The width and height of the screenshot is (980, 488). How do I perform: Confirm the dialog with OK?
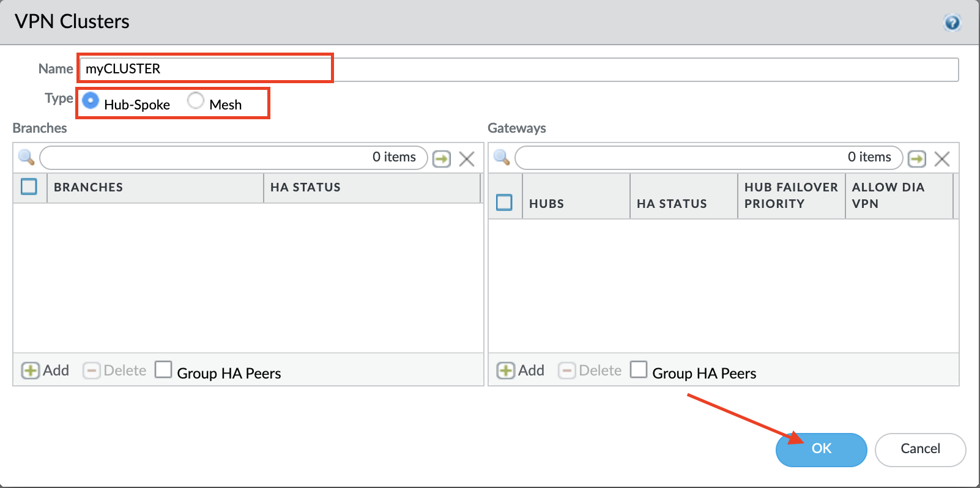[822, 449]
